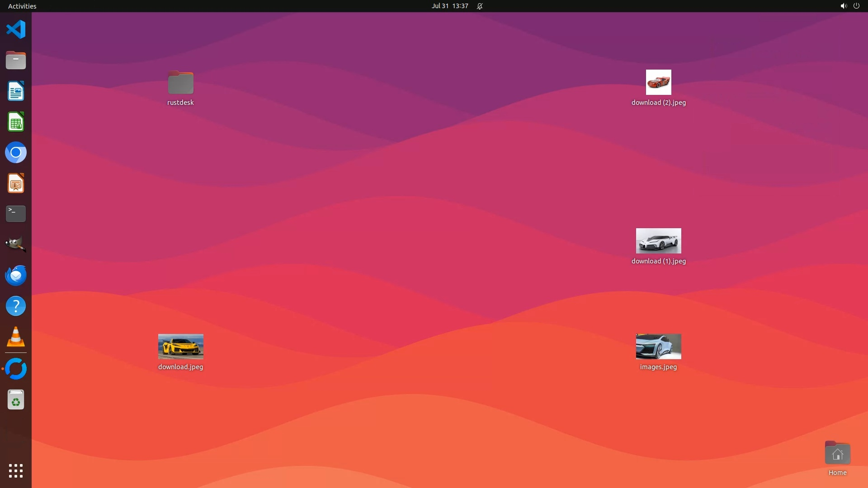Open the date and time menu
Image resolution: width=868 pixels, height=488 pixels.
point(449,6)
